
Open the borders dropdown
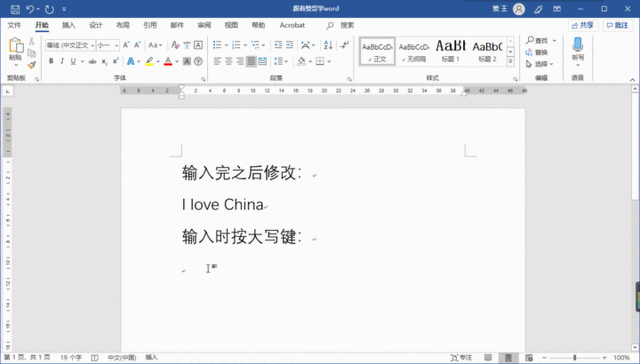tap(329, 62)
